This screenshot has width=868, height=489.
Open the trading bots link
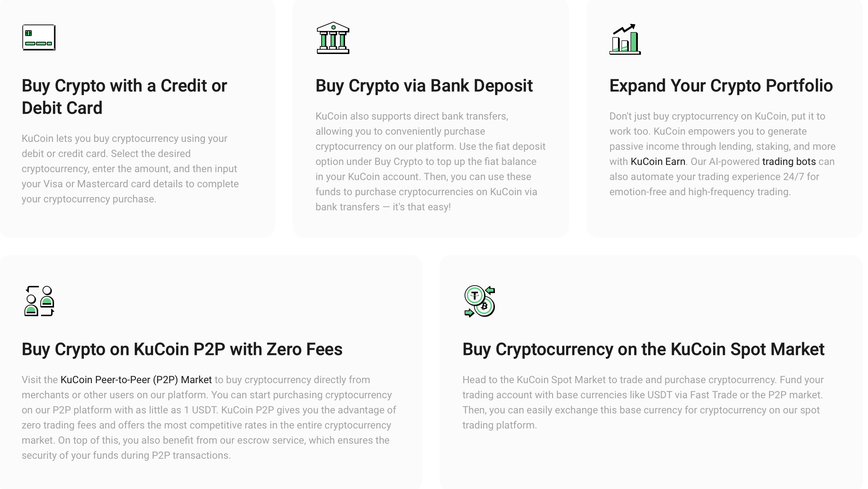click(x=789, y=162)
